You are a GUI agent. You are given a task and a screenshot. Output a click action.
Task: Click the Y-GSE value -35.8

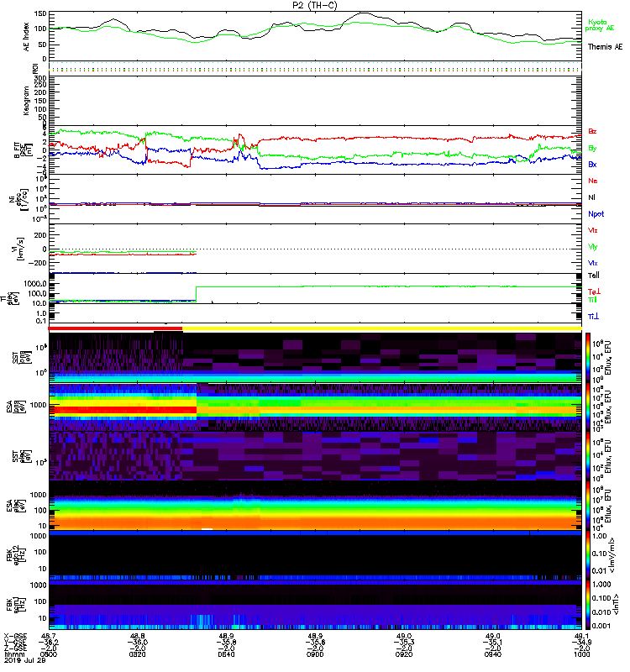point(226,642)
